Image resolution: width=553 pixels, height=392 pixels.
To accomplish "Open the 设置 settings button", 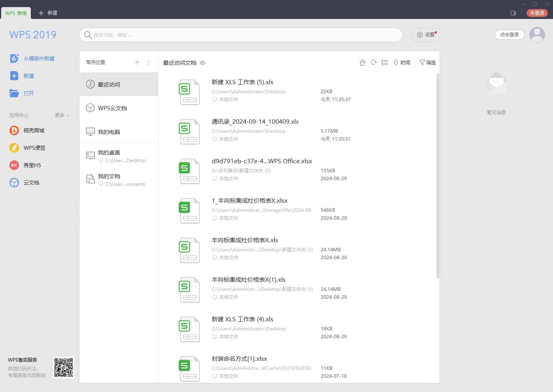I will coord(425,35).
